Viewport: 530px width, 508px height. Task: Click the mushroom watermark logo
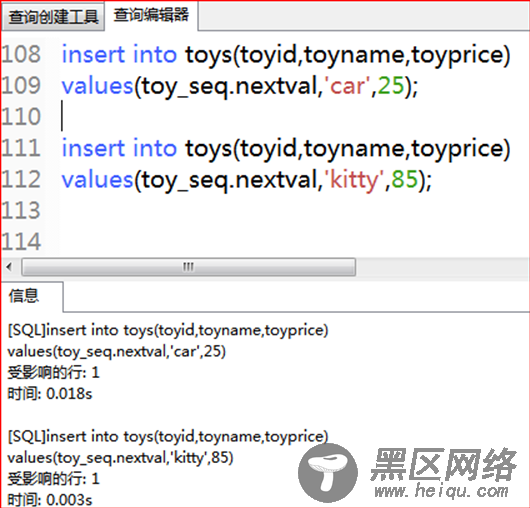tap(328, 473)
